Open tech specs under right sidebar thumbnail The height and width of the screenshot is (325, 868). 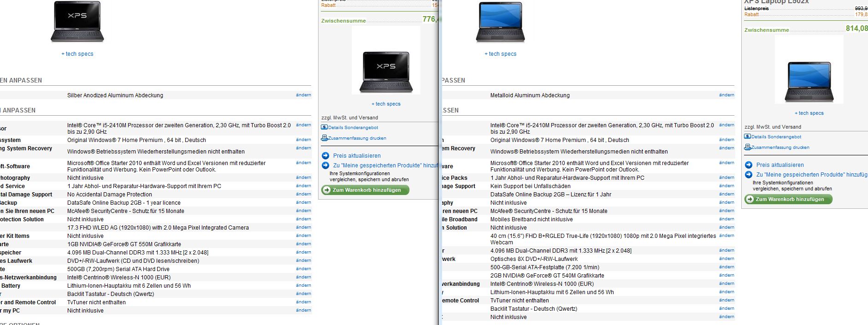click(809, 113)
